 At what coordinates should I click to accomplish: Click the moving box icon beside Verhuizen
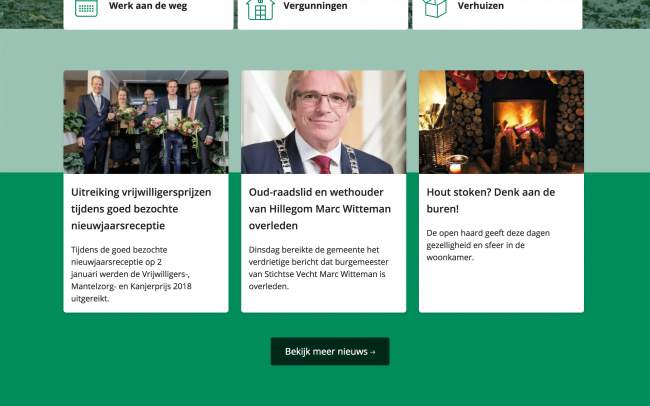tap(435, 8)
